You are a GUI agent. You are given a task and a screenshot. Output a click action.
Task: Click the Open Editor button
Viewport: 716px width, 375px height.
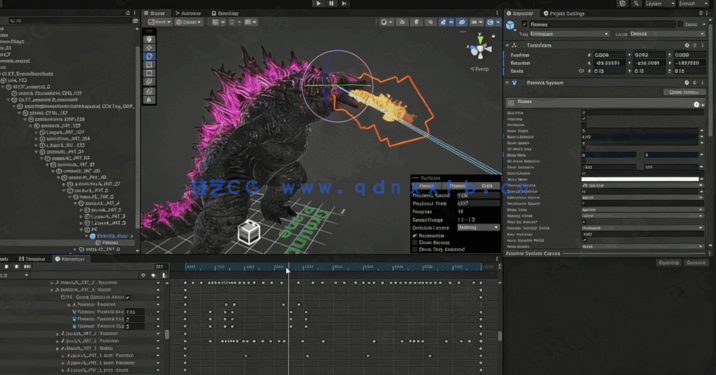click(684, 92)
